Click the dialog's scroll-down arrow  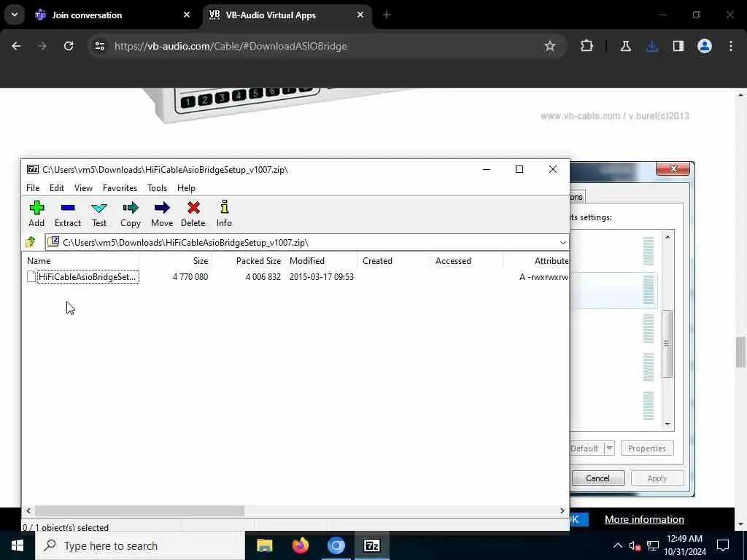click(x=667, y=424)
